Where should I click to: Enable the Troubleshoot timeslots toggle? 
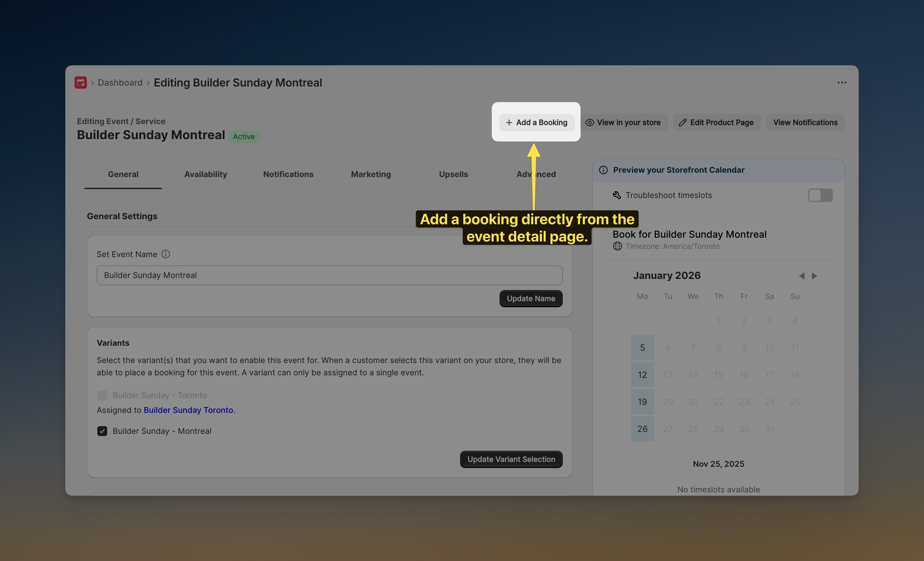point(820,195)
